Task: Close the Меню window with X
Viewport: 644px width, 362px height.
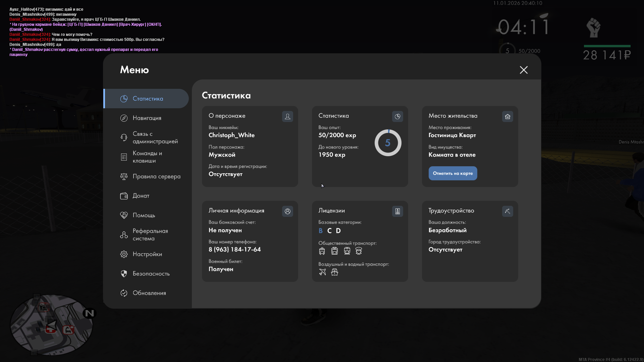Action: (524, 70)
